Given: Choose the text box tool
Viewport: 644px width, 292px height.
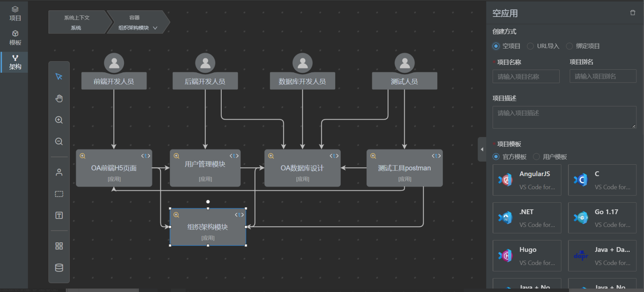Looking at the screenshot, I should (x=59, y=215).
